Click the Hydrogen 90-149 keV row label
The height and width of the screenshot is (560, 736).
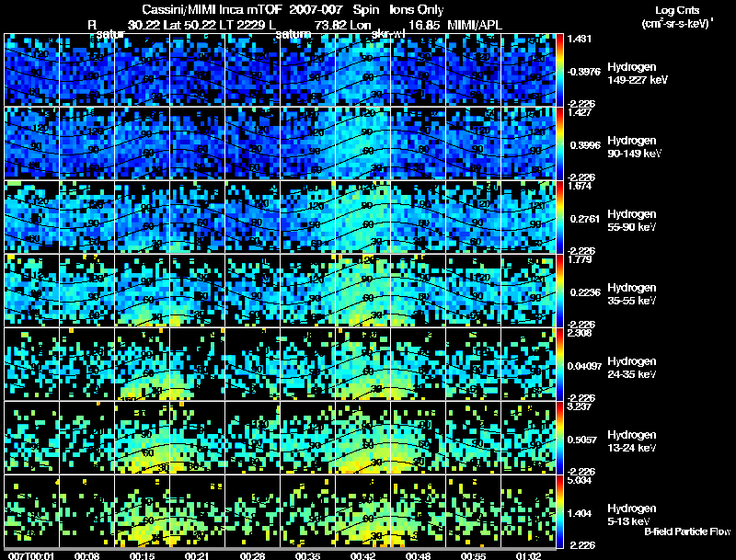pyautogui.click(x=634, y=147)
